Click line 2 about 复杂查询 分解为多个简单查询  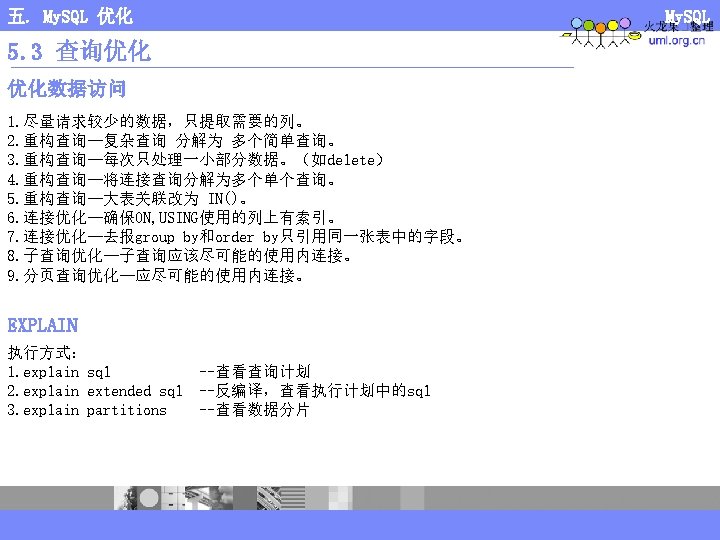click(x=171, y=141)
